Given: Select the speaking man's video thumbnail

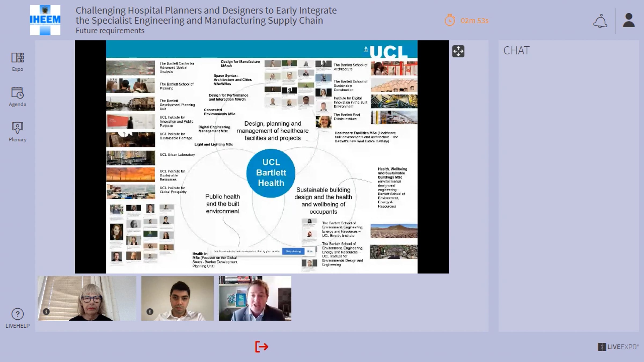Looking at the screenshot, I should click(255, 298).
